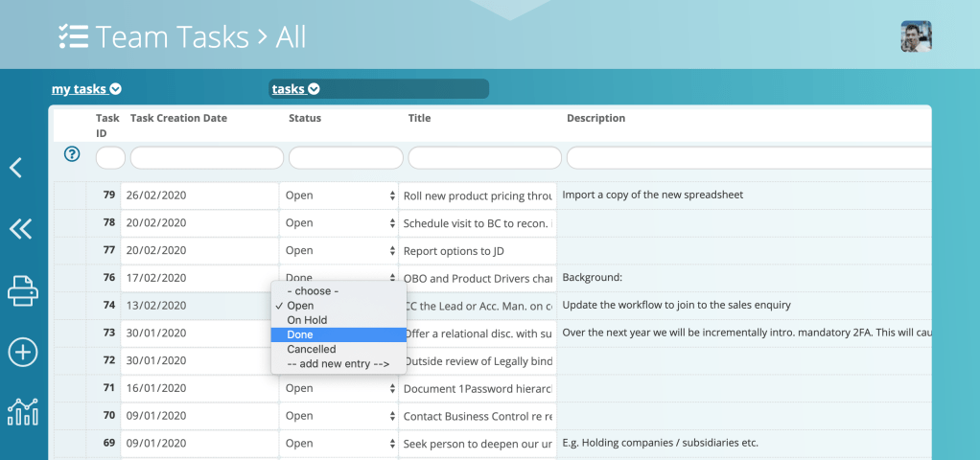Open the chart analytics sidebar icon
The height and width of the screenshot is (460, 980).
click(x=22, y=412)
